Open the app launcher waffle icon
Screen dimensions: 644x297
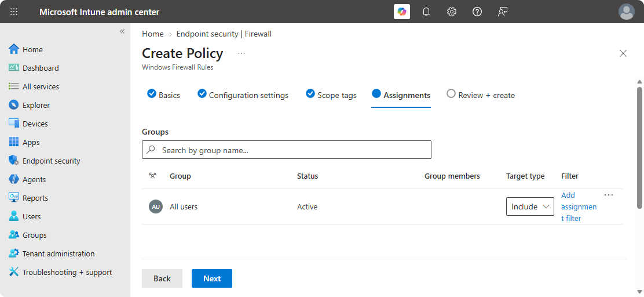[x=13, y=12]
